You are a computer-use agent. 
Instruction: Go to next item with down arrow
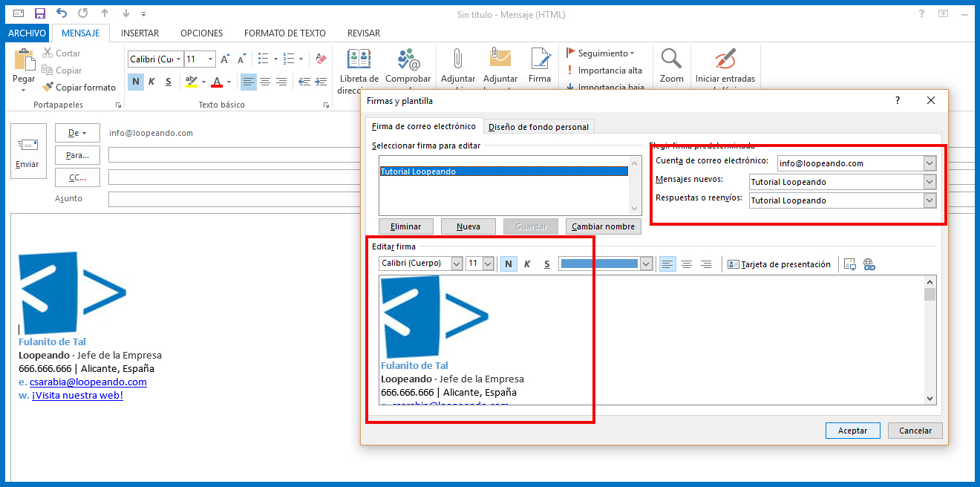click(x=125, y=13)
